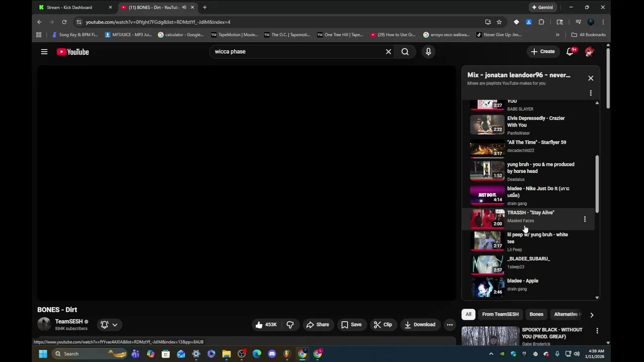
Task: Open Chrome apps grid icon
Action: coord(39,35)
